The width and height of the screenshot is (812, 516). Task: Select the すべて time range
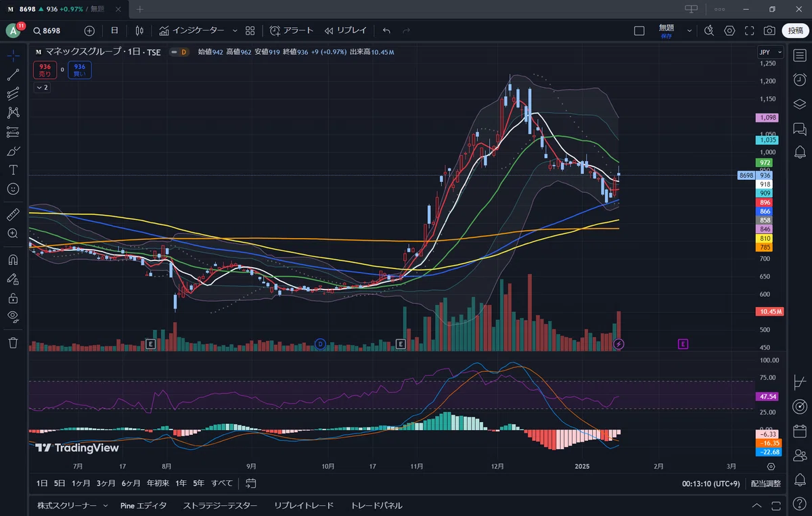(x=222, y=483)
